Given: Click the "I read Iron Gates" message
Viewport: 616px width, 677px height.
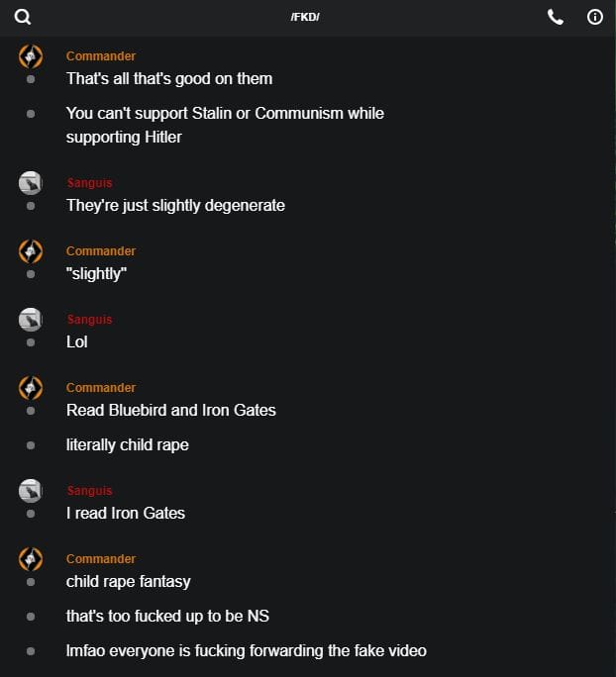Looking at the screenshot, I should pos(126,513).
